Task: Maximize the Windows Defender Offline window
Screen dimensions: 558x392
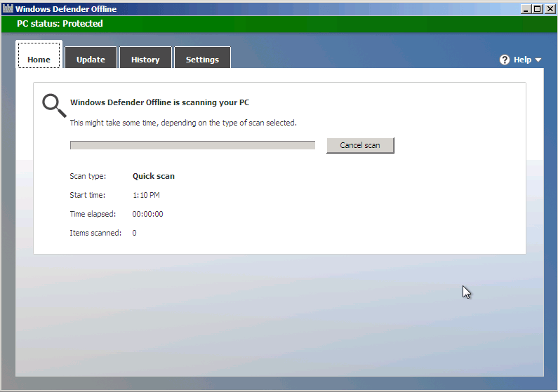Action: pyautogui.click(x=538, y=9)
